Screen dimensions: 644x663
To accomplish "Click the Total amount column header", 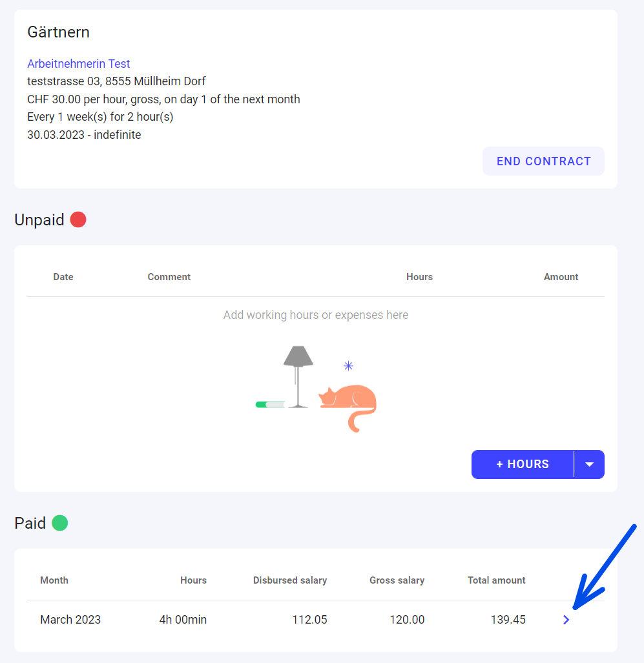I will pos(496,580).
